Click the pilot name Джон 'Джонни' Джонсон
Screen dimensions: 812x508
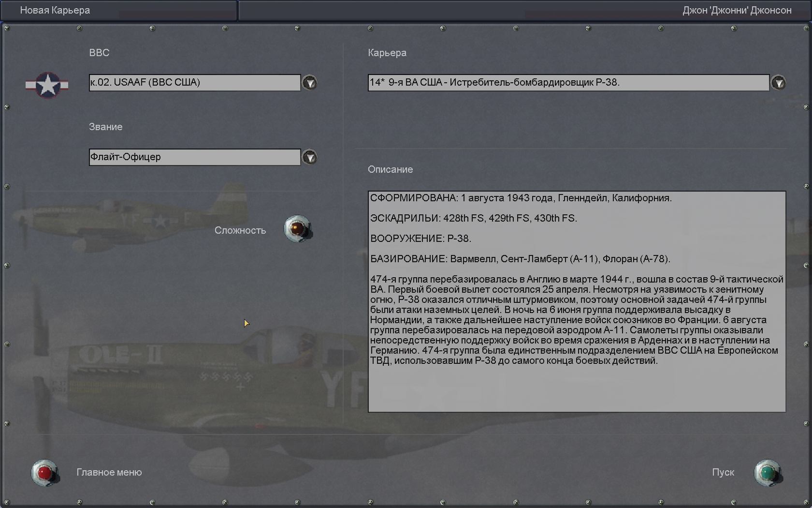[x=737, y=10]
